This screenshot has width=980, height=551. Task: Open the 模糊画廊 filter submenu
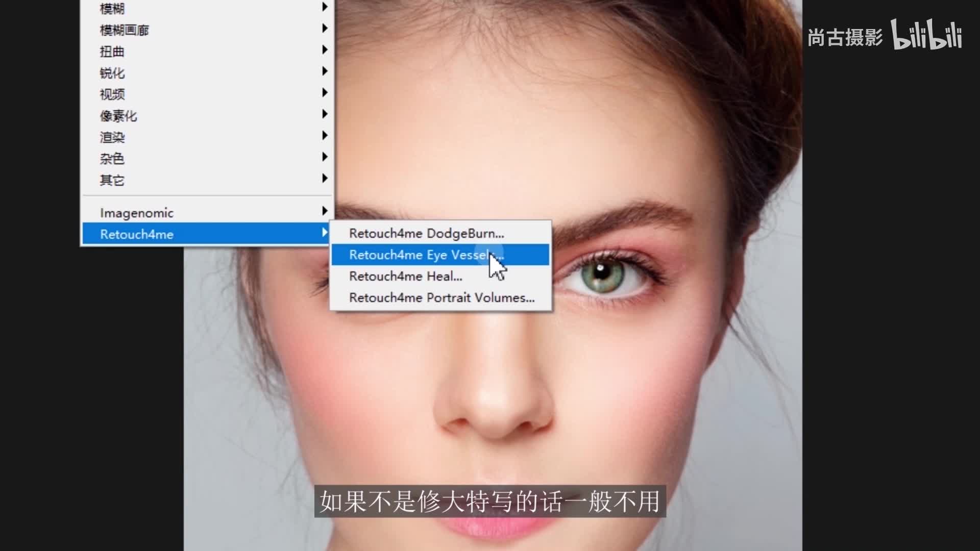pyautogui.click(x=125, y=30)
